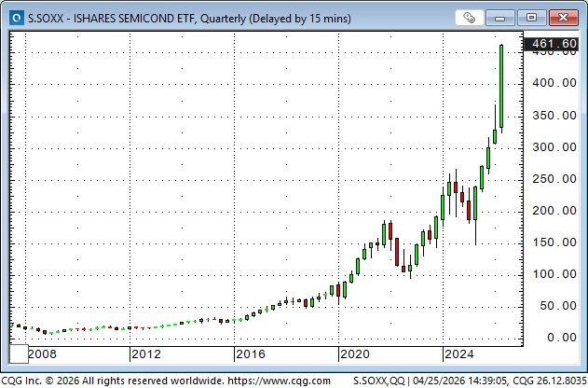Select the 461.60 current price label
The height and width of the screenshot is (388, 588).
click(552, 44)
